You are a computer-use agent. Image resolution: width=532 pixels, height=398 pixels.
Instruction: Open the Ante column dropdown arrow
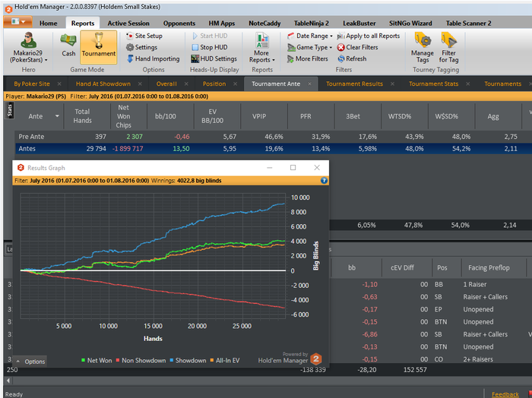tap(57, 116)
